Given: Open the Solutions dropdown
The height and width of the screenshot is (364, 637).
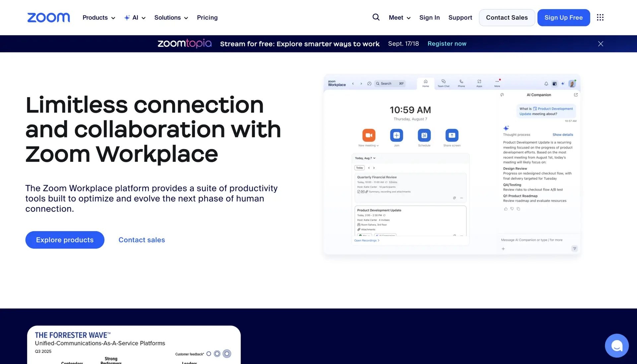Looking at the screenshot, I should (x=171, y=18).
